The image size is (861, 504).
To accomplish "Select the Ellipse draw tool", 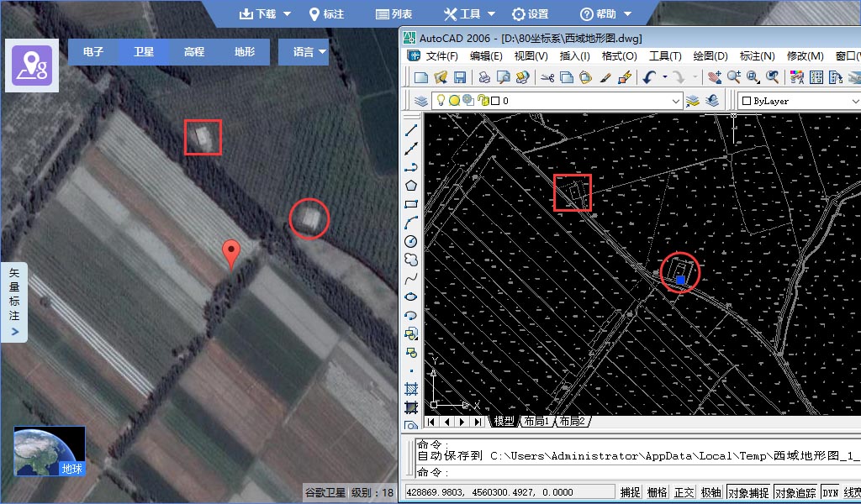I will 411,297.
